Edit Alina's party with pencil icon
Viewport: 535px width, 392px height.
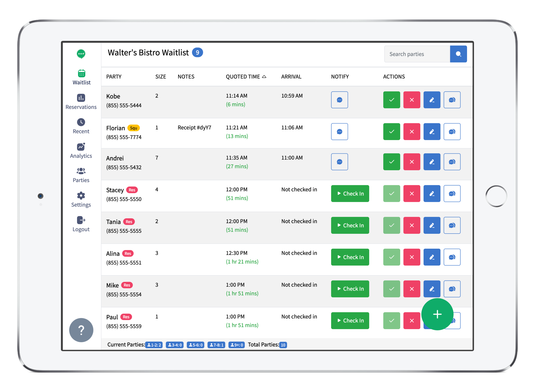pyautogui.click(x=432, y=257)
